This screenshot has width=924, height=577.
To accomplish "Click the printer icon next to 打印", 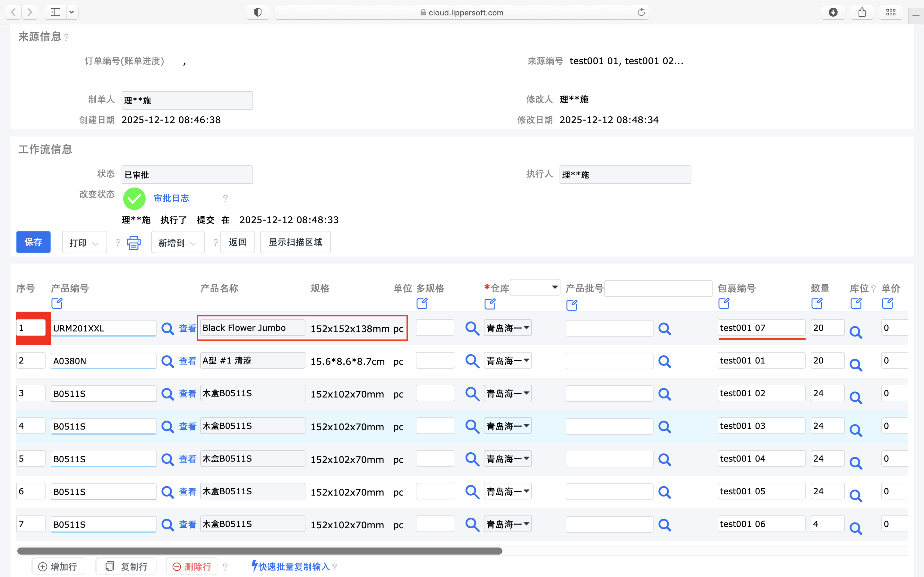I will [x=134, y=243].
